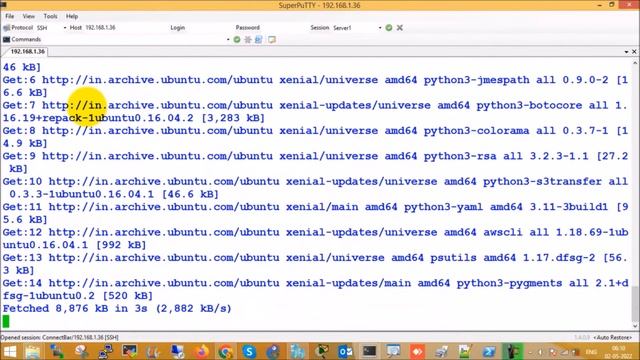Viewport: 640px width, 360px height.
Task: Open File Explorer from the taskbar
Action: pyautogui.click(x=32, y=351)
